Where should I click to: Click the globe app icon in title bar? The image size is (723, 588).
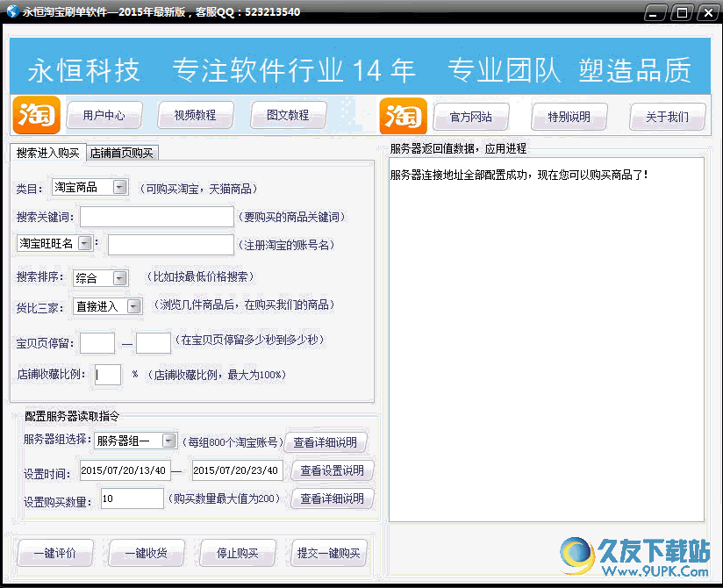(12, 11)
